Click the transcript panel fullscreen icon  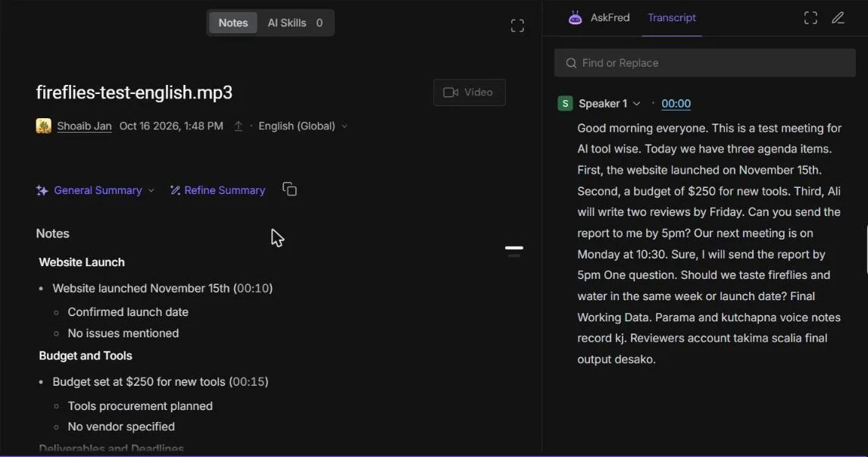point(810,17)
